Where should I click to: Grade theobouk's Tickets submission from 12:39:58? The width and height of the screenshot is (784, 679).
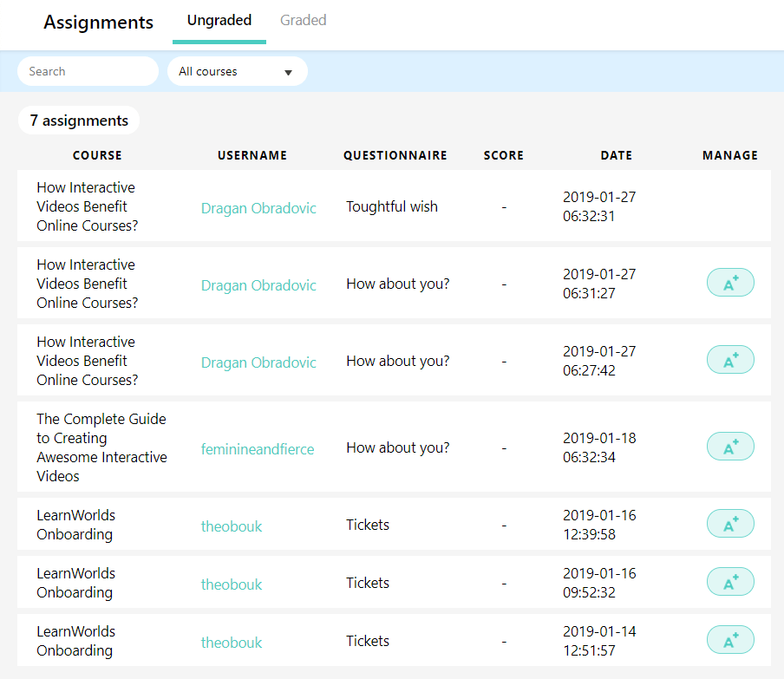pyautogui.click(x=730, y=524)
